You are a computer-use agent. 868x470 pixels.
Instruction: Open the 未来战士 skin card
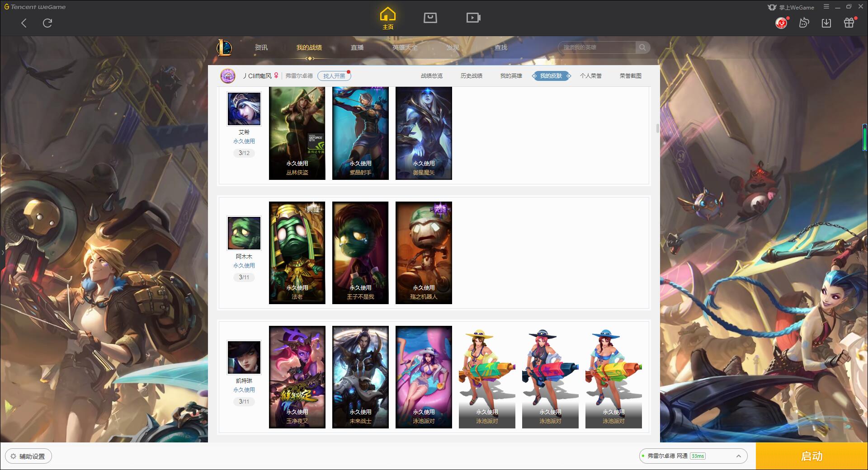point(360,377)
